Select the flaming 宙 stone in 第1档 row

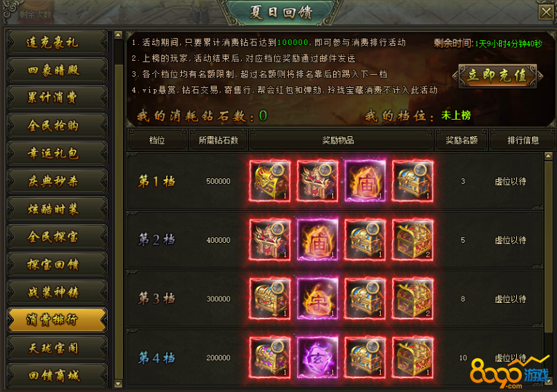pos(365,181)
